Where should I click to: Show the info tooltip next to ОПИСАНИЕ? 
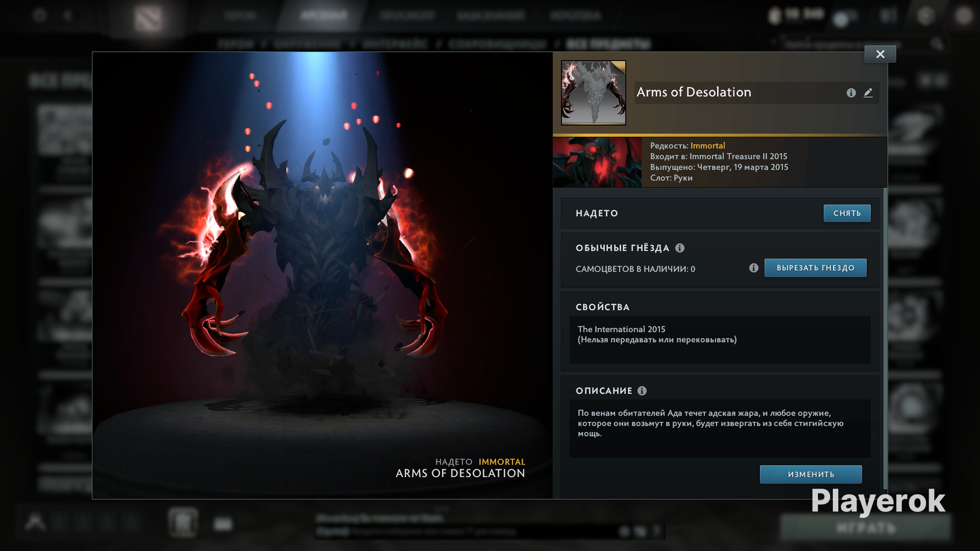click(642, 391)
